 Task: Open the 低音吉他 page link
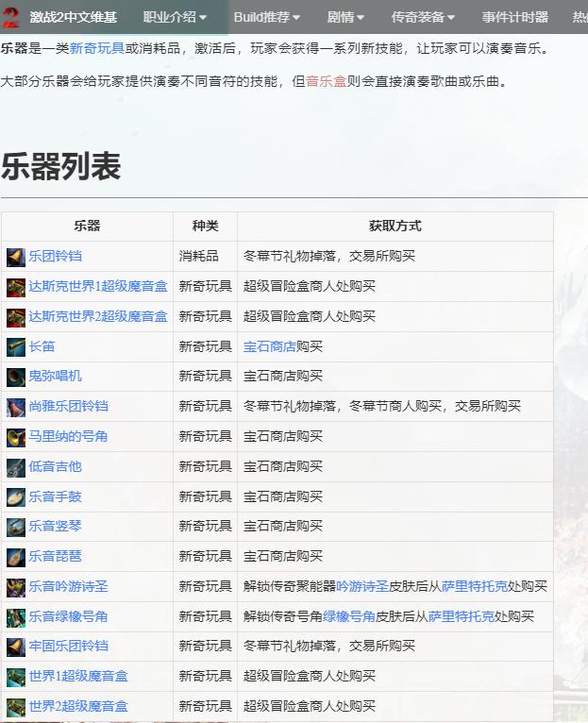[55, 466]
